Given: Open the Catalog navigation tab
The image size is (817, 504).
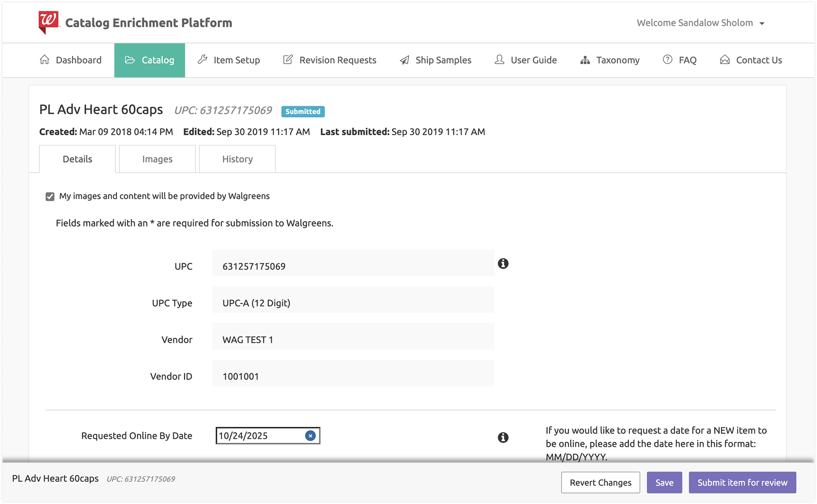Looking at the screenshot, I should pos(149,60).
